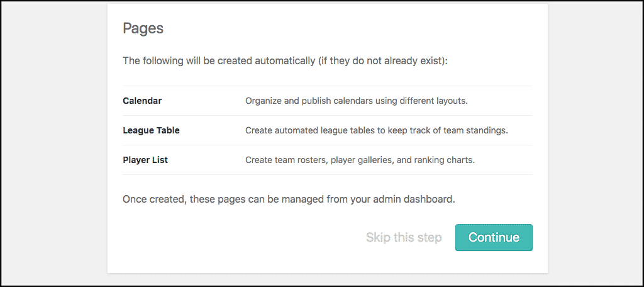This screenshot has height=287, width=644.
Task: Click the gray background right of the card
Action: pyautogui.click(x=595, y=144)
